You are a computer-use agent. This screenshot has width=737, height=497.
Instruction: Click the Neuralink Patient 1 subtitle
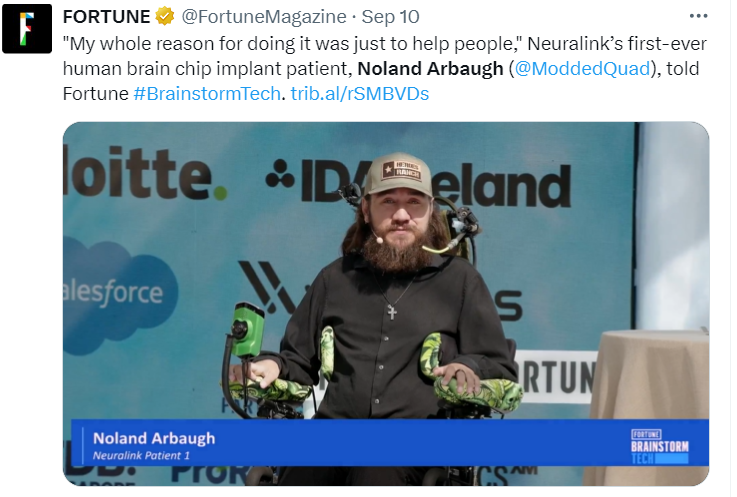(141, 456)
